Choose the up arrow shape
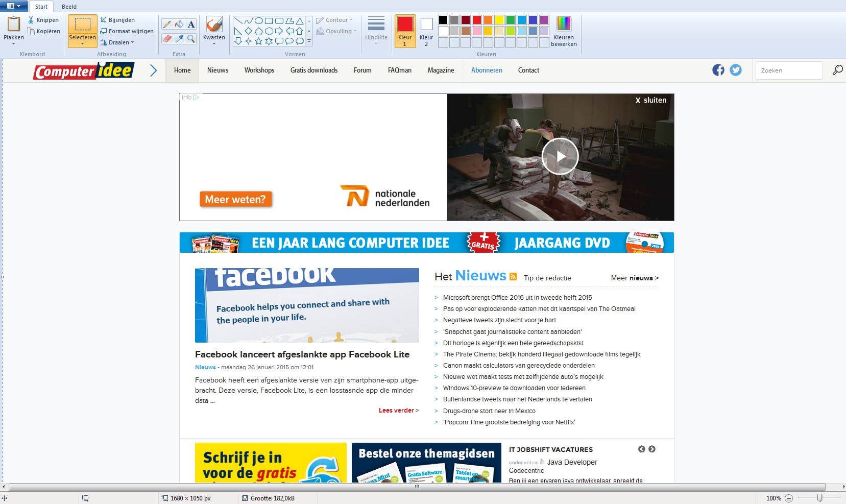The image size is (846, 504). [300, 31]
